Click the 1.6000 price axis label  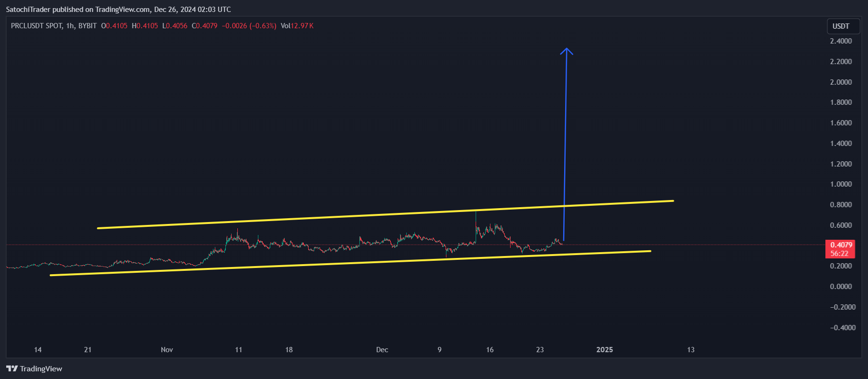[841, 123]
